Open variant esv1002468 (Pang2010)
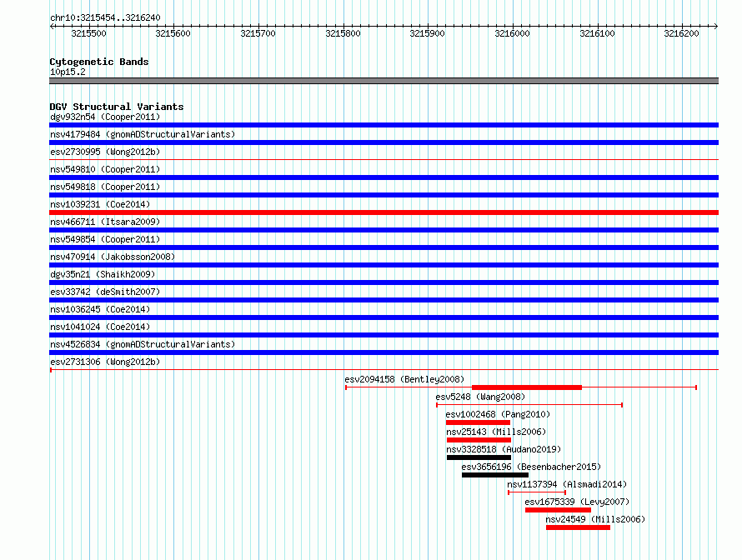Screen dimensions: 742x560 [x=498, y=414]
